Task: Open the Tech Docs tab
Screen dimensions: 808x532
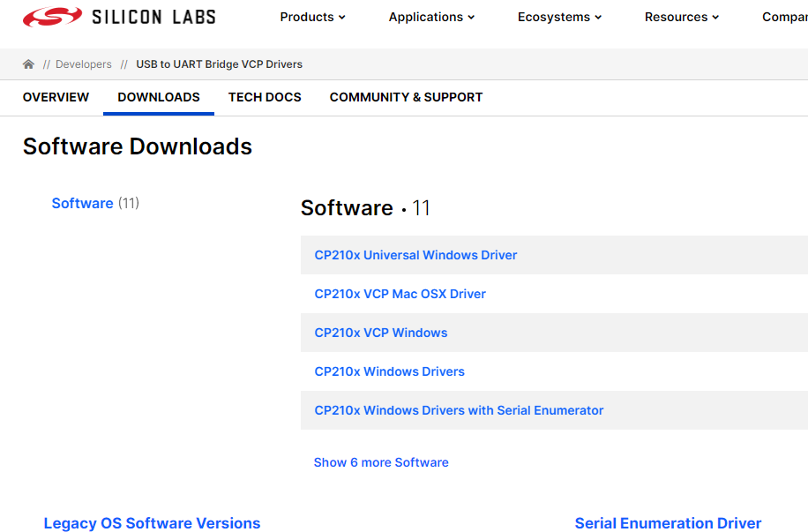Action: (265, 97)
